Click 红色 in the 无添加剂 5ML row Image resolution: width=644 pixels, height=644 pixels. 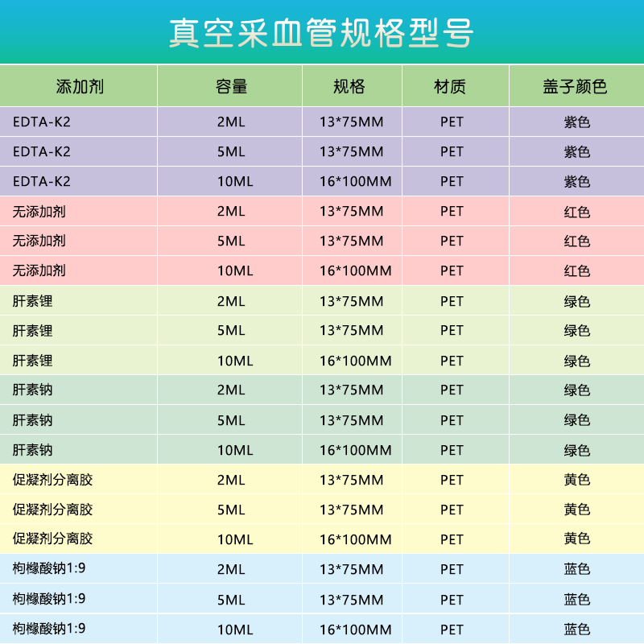pos(576,241)
